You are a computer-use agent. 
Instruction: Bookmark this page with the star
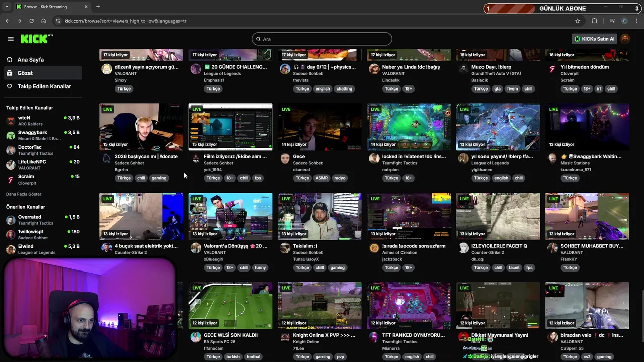pyautogui.click(x=578, y=21)
